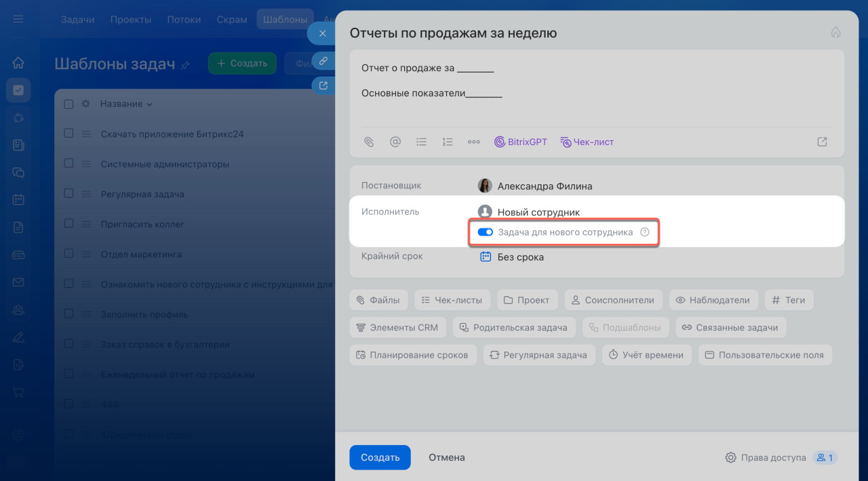This screenshot has height=481, width=868.
Task: Open the 'Название' column sort dropdown
Action: pyautogui.click(x=126, y=104)
